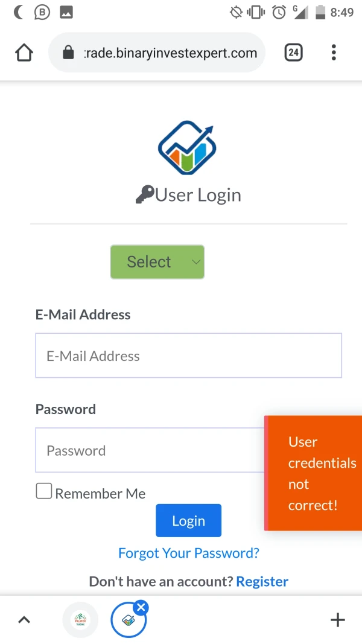
Task: Open a new tab with plus icon
Action: click(337, 620)
